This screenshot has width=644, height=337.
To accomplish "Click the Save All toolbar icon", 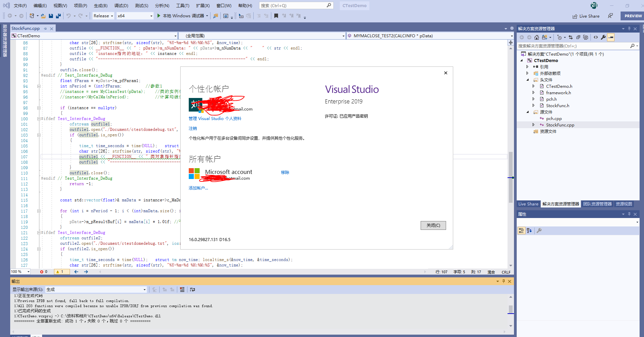I will [58, 16].
